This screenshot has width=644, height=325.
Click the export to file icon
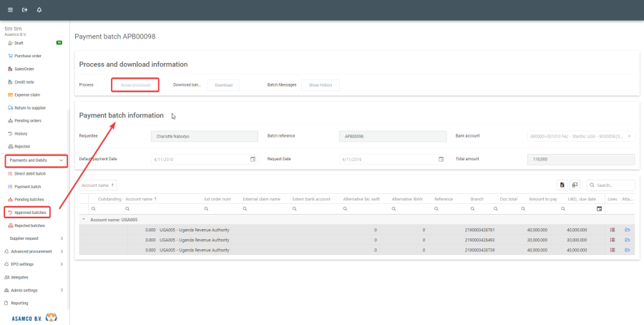click(x=562, y=185)
